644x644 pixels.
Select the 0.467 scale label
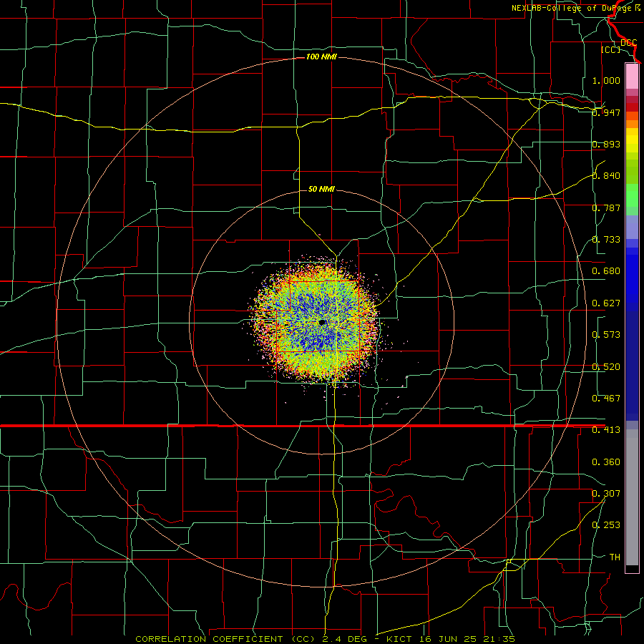pos(606,399)
